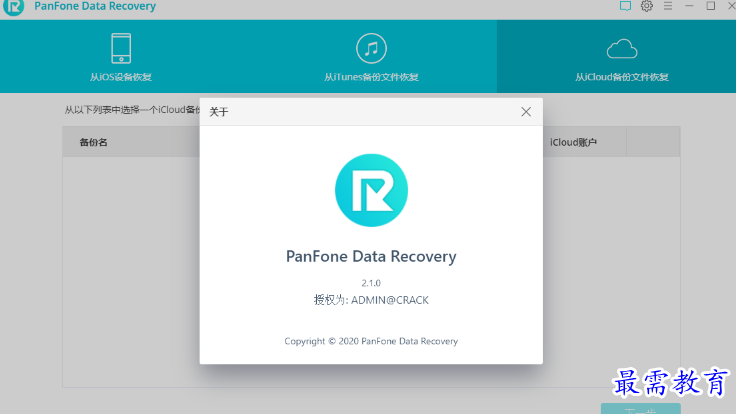Click the Copyright © 2020 PanFone text
736x414 pixels.
371,341
